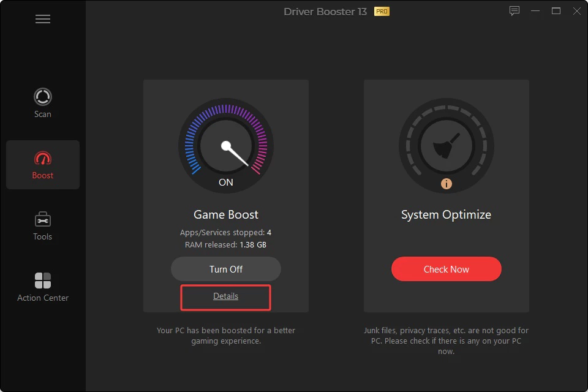Click the PRO badge next to the app title
The height and width of the screenshot is (392, 588).
click(382, 11)
